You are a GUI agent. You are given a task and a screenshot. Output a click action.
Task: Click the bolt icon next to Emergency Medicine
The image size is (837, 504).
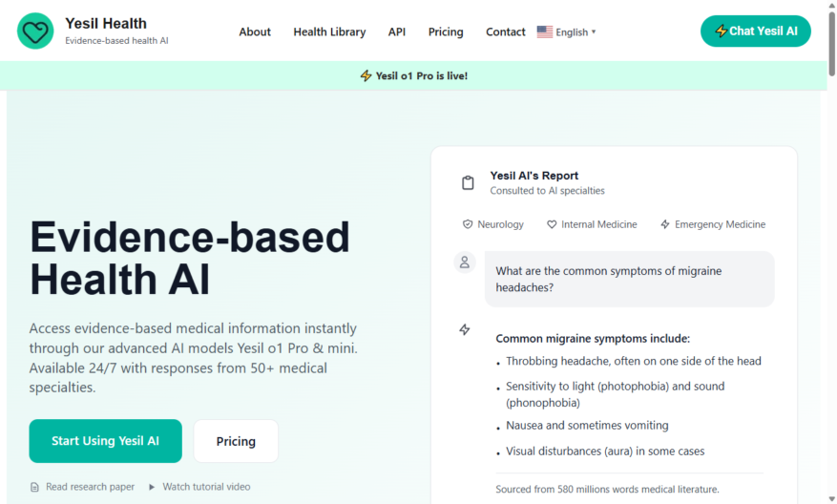[x=665, y=224]
